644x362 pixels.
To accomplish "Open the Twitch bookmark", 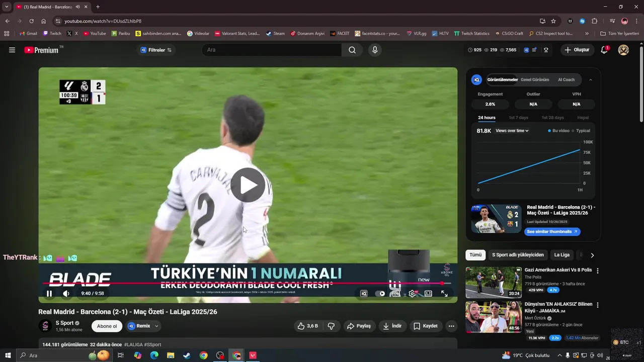I will (x=52, y=34).
